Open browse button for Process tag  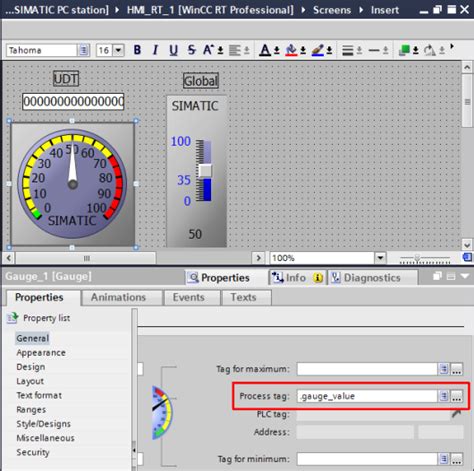point(457,396)
